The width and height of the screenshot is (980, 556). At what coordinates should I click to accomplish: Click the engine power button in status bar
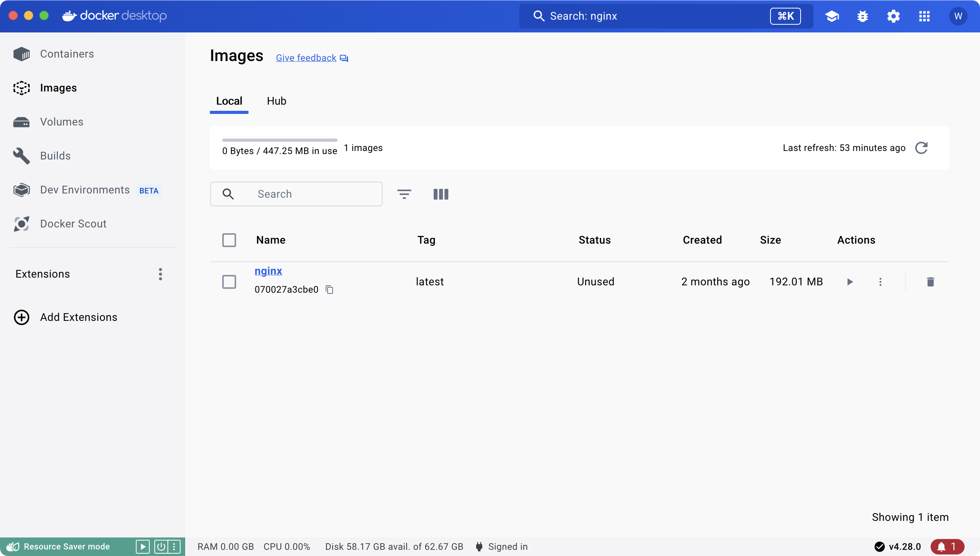[161, 547]
